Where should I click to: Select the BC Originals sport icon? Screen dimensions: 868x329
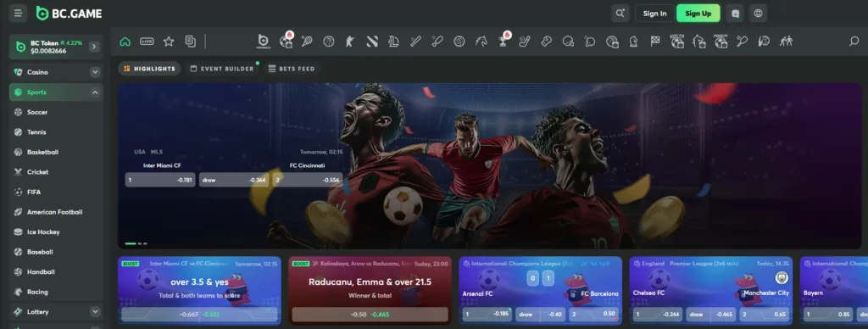[264, 42]
